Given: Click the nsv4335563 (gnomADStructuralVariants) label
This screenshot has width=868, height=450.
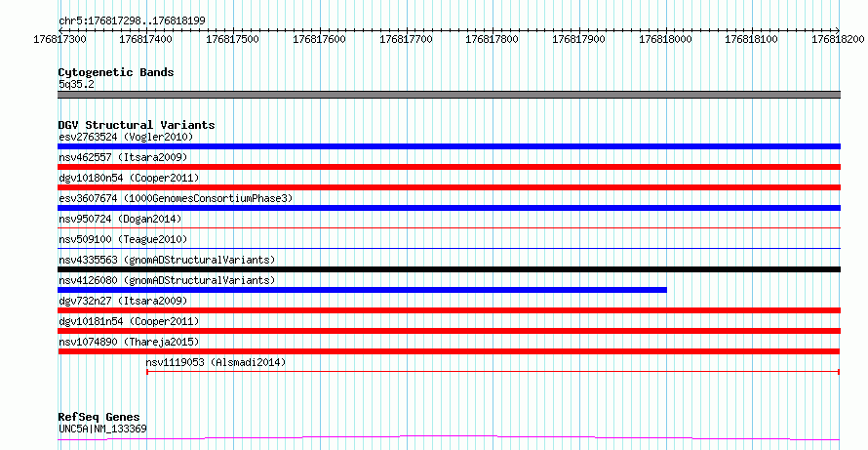Looking at the screenshot, I should coord(167,260).
